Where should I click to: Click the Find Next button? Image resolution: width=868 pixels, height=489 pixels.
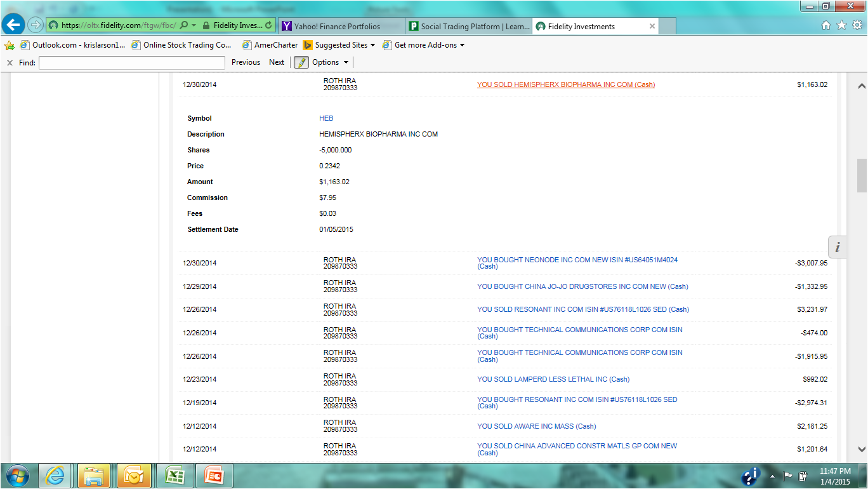click(277, 62)
